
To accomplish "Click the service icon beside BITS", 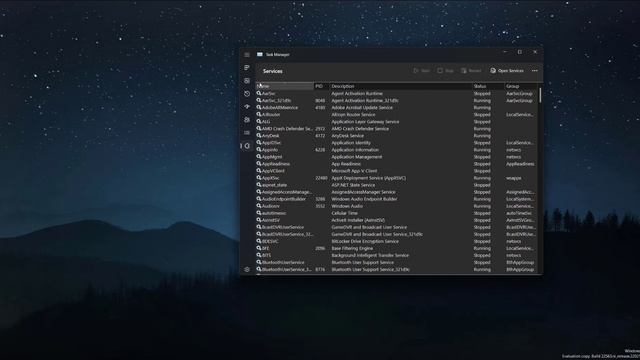I will click(259, 255).
